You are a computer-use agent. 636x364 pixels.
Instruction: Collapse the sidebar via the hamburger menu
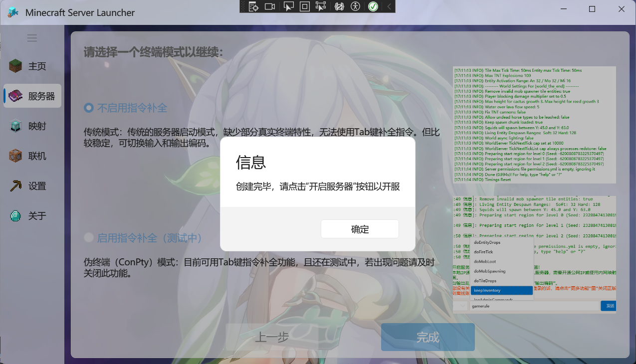point(32,38)
